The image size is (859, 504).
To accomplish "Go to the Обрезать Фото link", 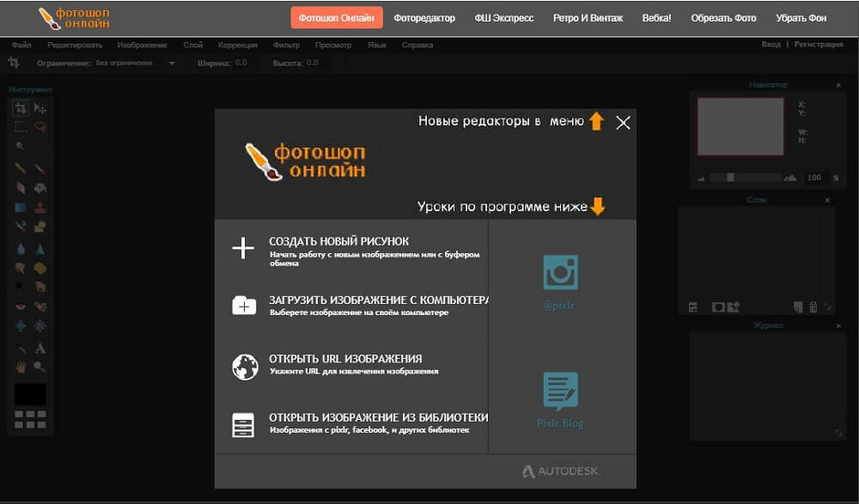I will (x=723, y=18).
